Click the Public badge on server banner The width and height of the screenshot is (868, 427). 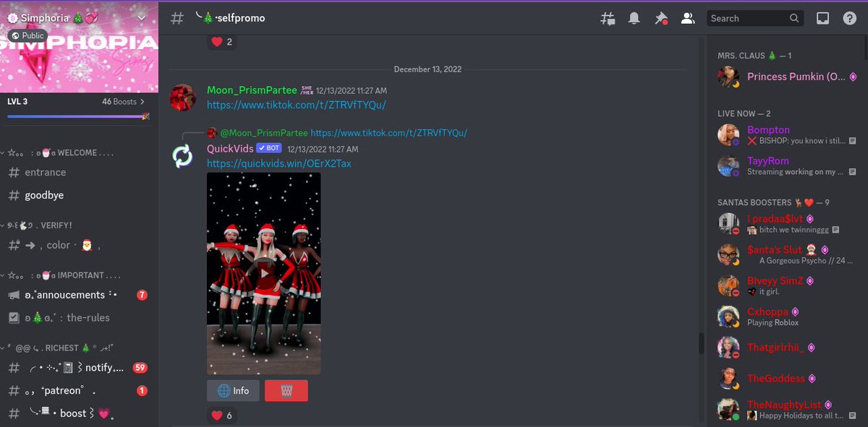(x=27, y=35)
